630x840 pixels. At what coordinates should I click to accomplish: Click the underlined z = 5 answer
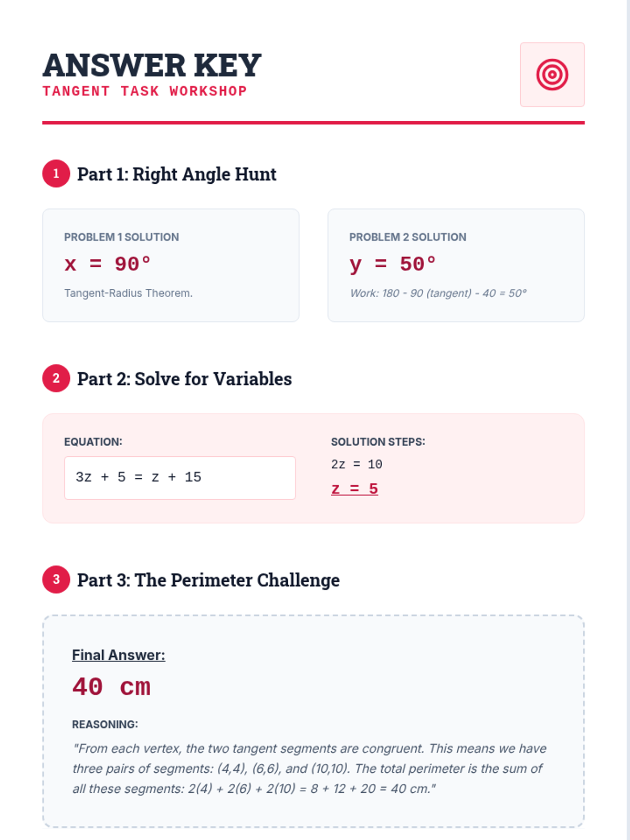(x=354, y=489)
